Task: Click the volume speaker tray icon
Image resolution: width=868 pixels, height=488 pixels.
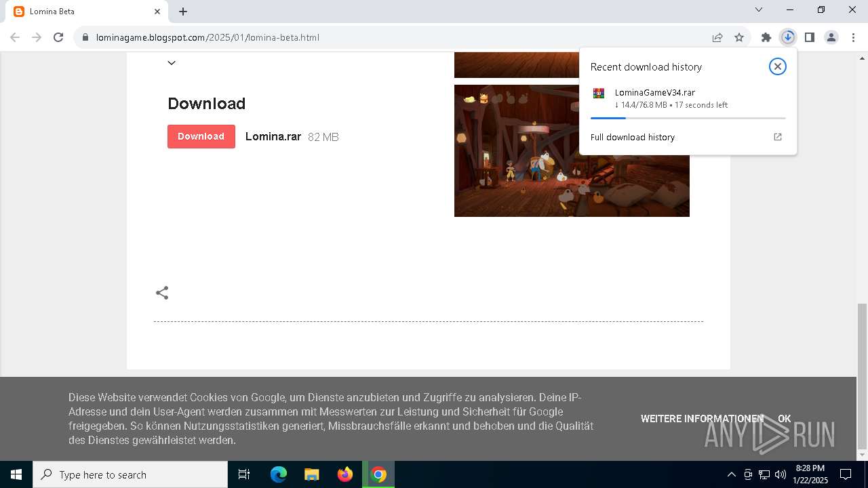Action: click(780, 474)
